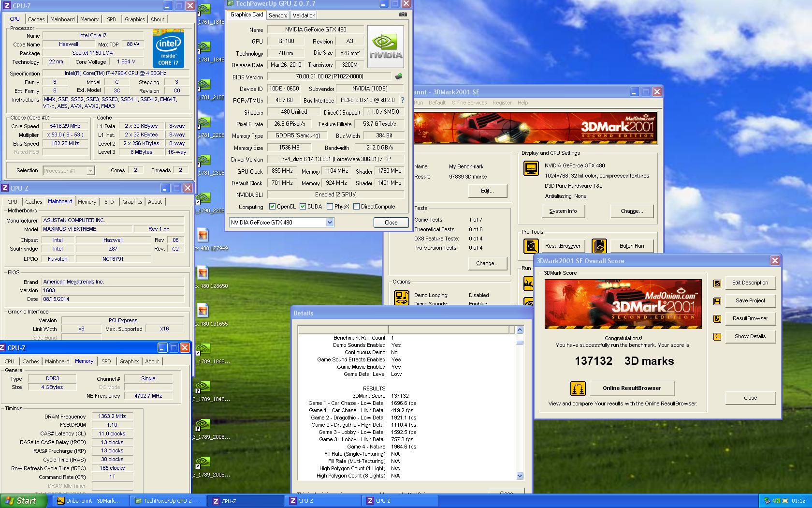Screen dimensions: 812x508
Task: Open the Caches tab in top CPU-Z window
Action: [36, 19]
